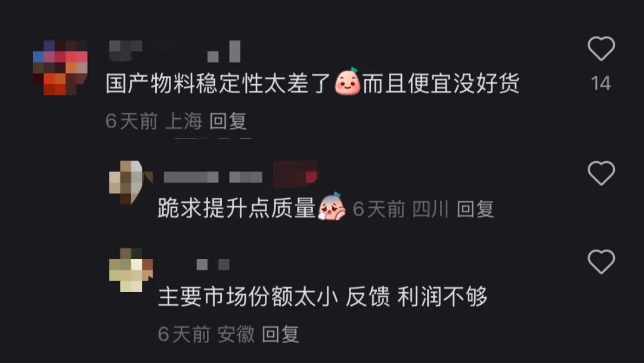This screenshot has height=363, width=644.
Task: Open avatar of the 四川 replier
Action: pyautogui.click(x=131, y=183)
